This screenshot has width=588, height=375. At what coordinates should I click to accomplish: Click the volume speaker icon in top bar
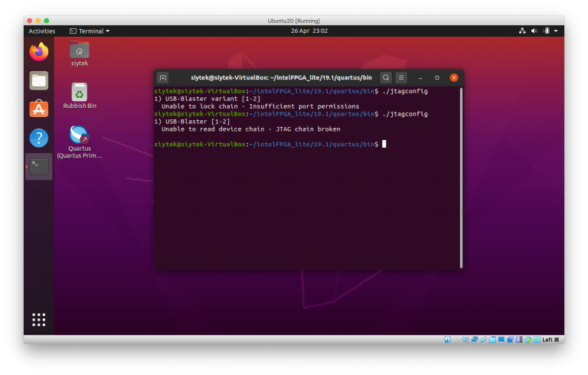pos(534,31)
